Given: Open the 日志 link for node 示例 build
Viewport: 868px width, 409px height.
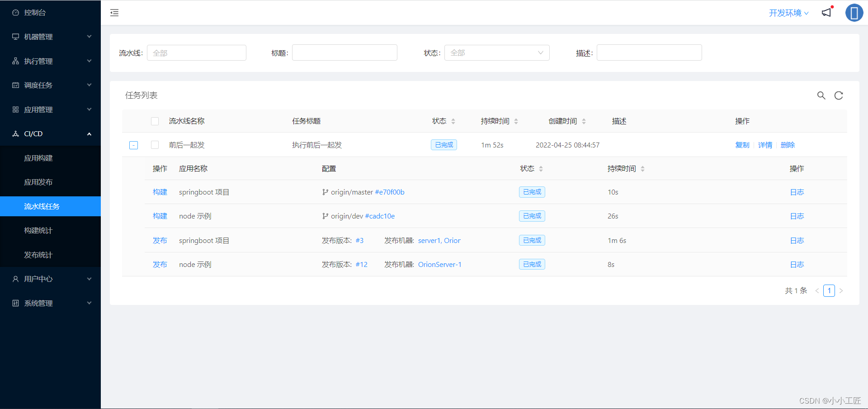Looking at the screenshot, I should point(797,216).
